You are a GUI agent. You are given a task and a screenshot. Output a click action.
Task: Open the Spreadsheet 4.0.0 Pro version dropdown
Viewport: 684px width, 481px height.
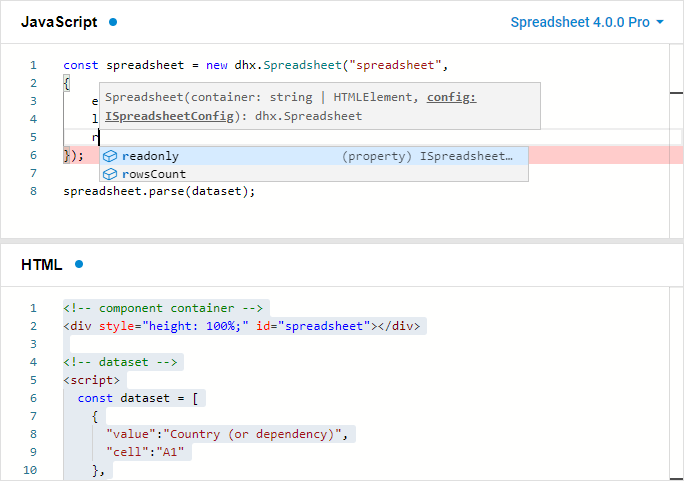pyautogui.click(x=587, y=22)
